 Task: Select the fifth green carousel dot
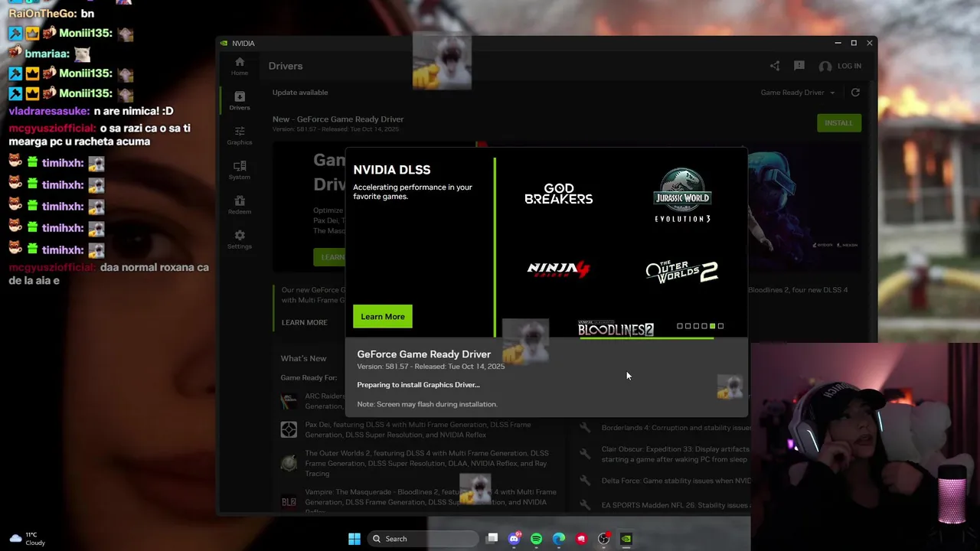[x=712, y=326]
